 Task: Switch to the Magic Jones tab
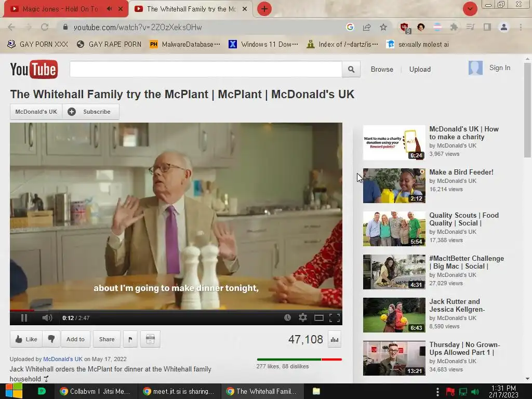pyautogui.click(x=60, y=9)
